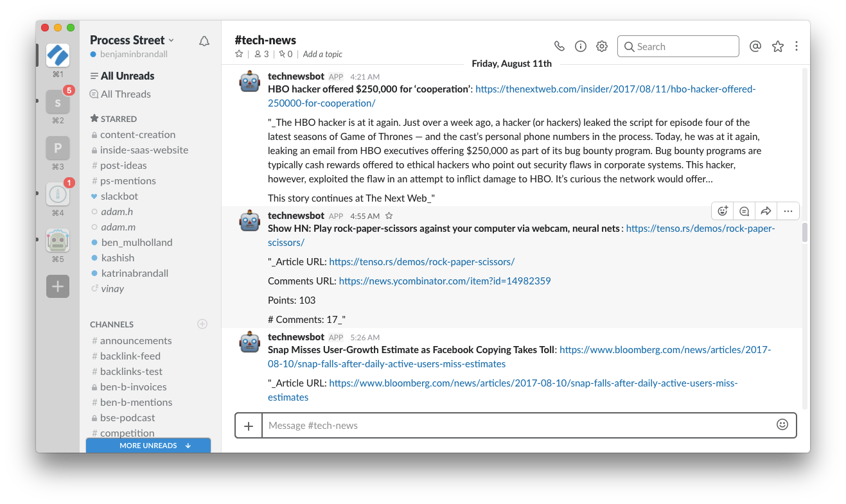The image size is (846, 504).
Task: Open the ps-mentions channel
Action: pos(128,181)
